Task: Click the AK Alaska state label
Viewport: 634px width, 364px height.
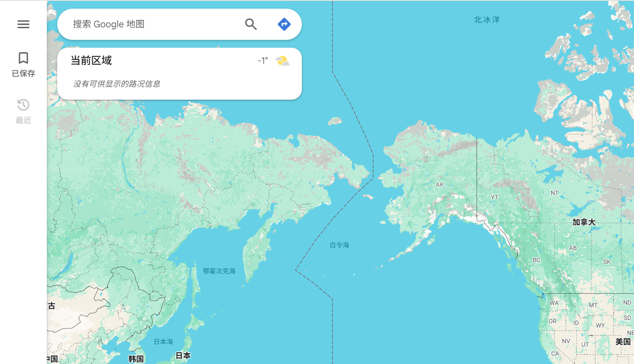Action: pyautogui.click(x=440, y=185)
